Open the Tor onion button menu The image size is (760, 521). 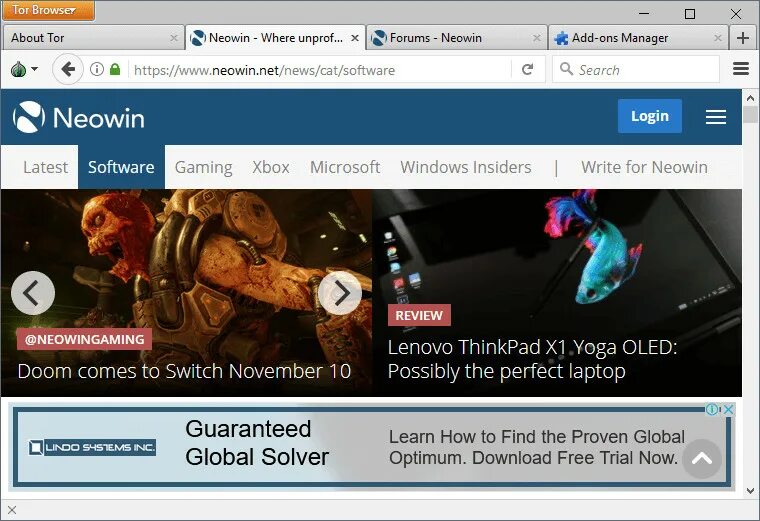tap(23, 70)
